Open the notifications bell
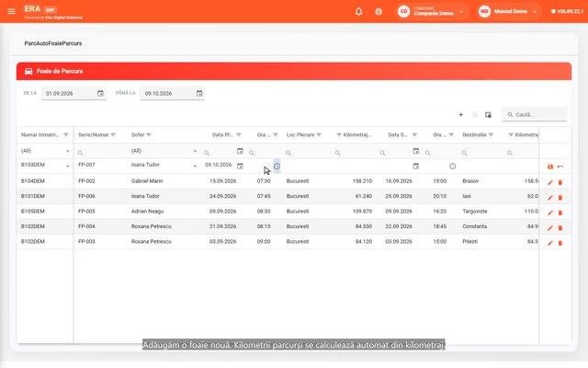The width and height of the screenshot is (588, 368). point(359,11)
